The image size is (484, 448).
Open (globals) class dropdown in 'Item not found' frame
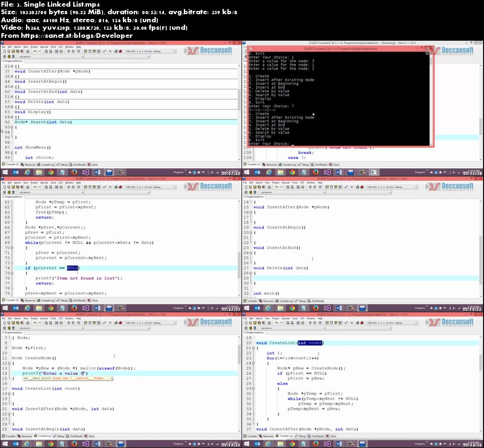tap(82, 192)
